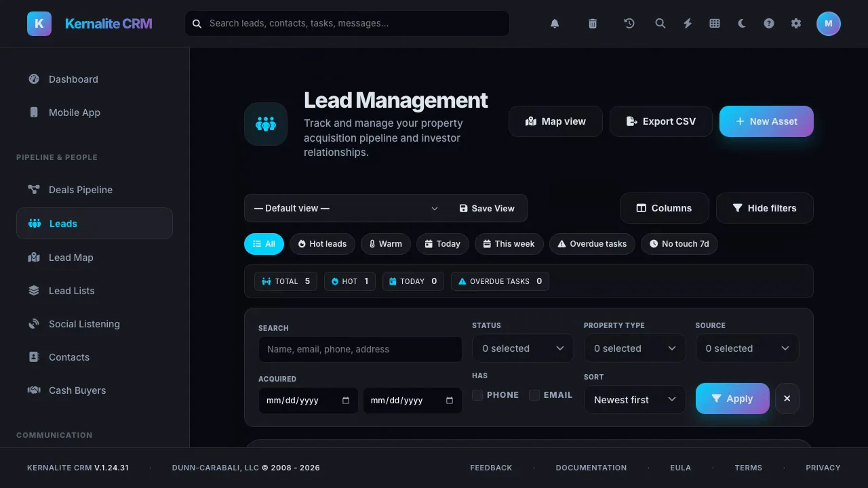Click the Kernalite K logo
The height and width of the screenshot is (488, 868).
[39, 24]
